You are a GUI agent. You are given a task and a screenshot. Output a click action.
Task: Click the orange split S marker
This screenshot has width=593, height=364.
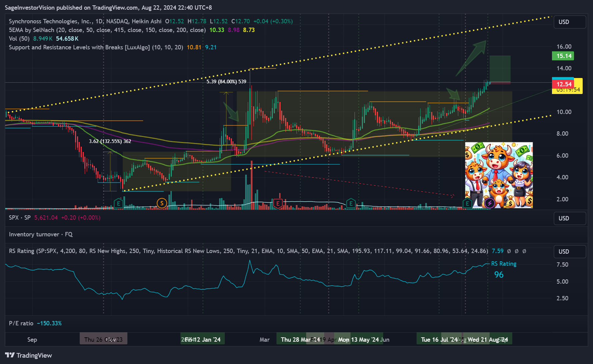(x=162, y=203)
